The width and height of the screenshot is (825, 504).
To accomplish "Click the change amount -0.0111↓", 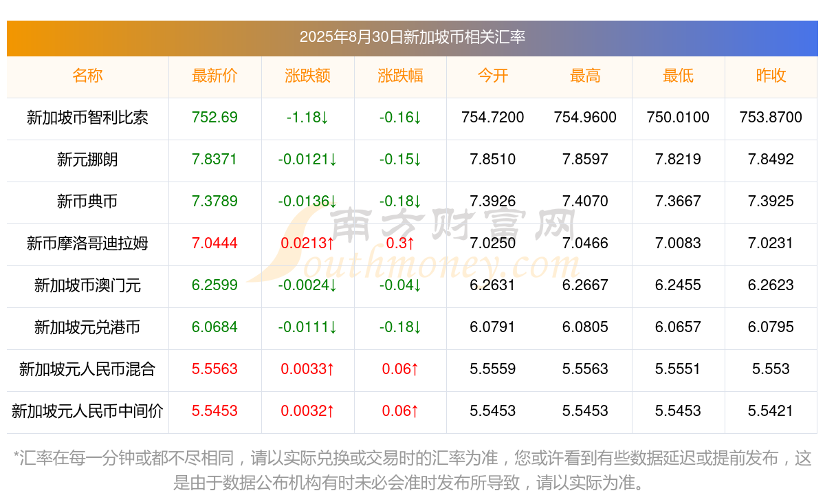I will tap(307, 327).
